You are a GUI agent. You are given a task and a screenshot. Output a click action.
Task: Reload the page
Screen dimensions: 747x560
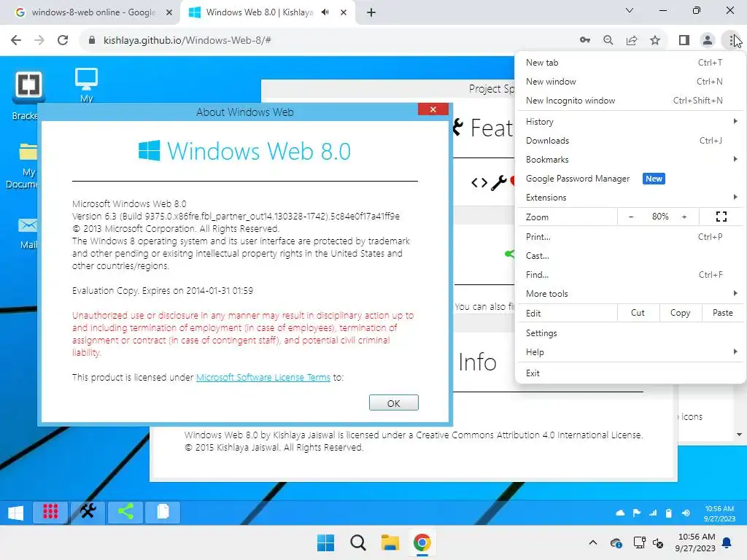click(63, 40)
